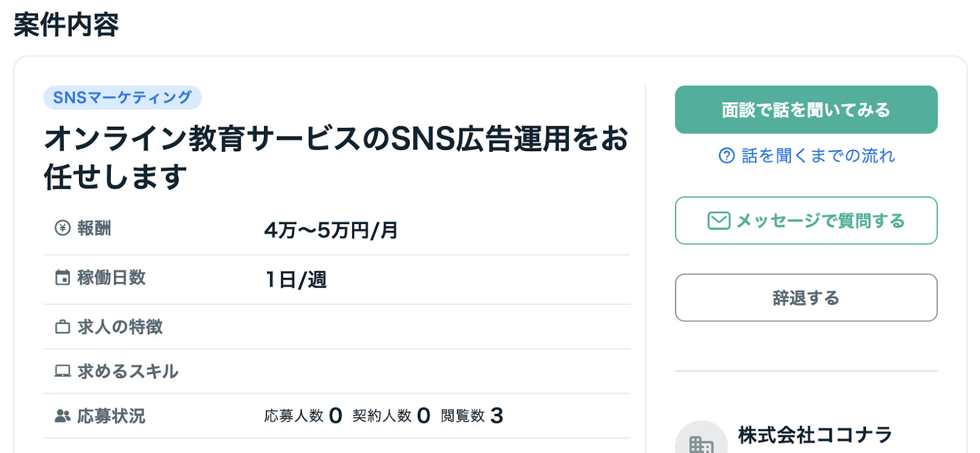
Task: Click the 案件内容 section heading
Action: [x=66, y=25]
